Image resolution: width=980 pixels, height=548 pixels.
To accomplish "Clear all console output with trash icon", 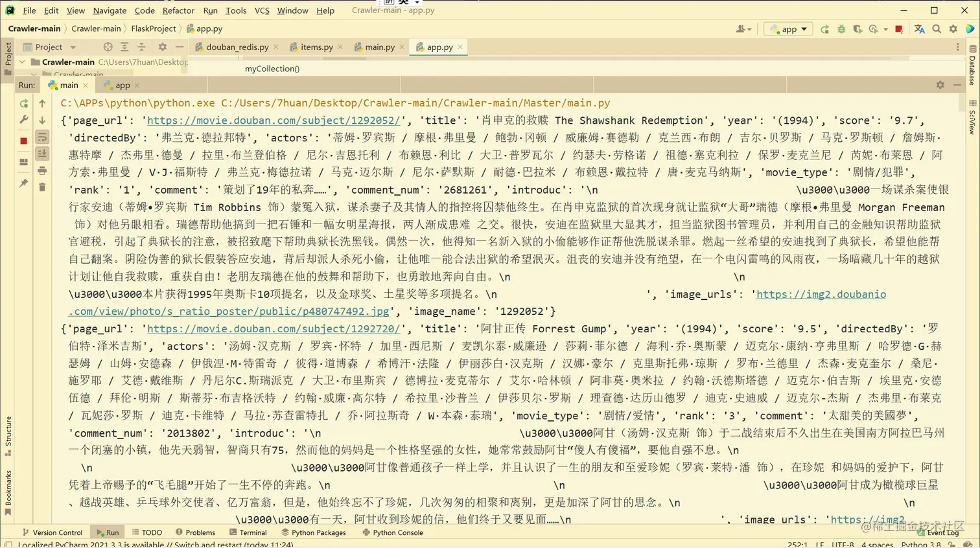I will (x=42, y=187).
